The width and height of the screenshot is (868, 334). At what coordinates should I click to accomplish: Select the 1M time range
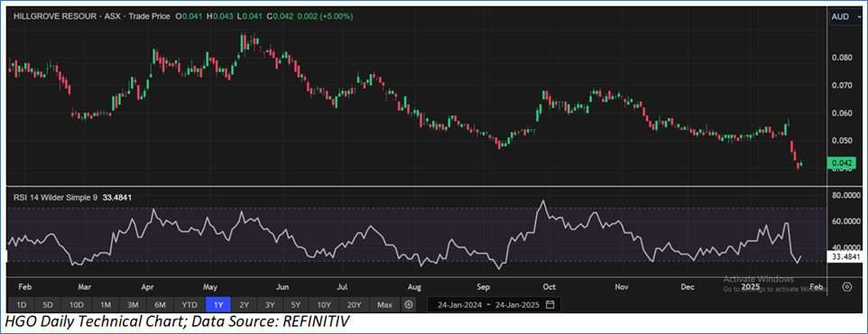106,304
